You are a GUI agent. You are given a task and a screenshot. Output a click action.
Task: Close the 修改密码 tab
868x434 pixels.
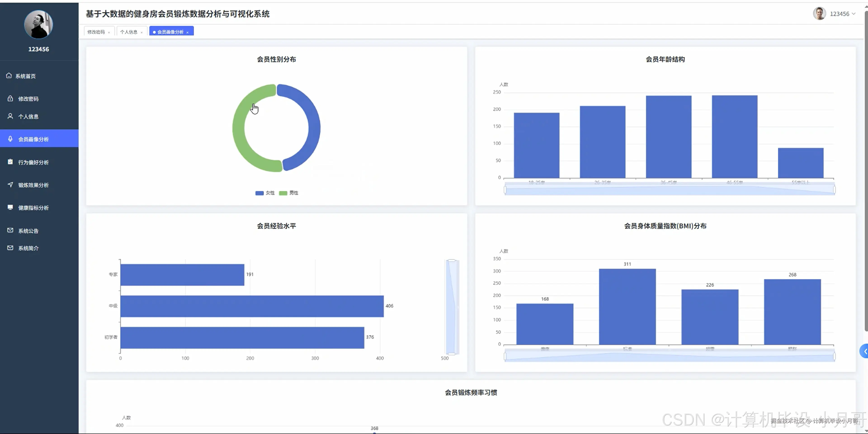coord(109,32)
